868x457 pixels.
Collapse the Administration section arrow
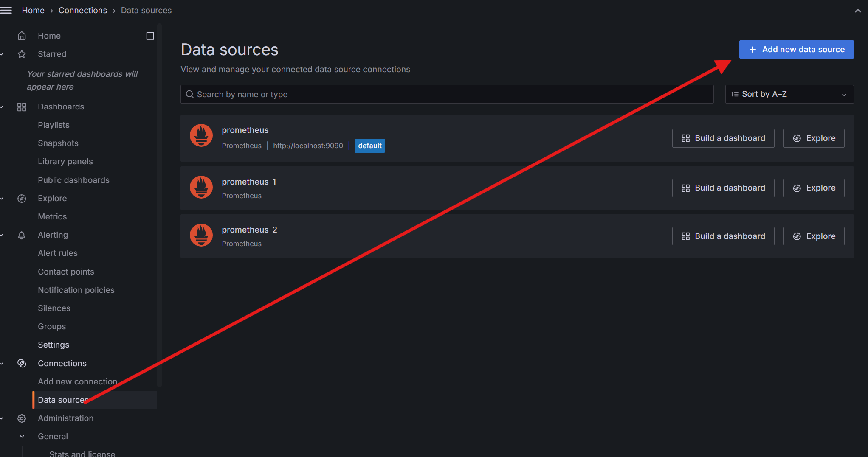coord(2,418)
